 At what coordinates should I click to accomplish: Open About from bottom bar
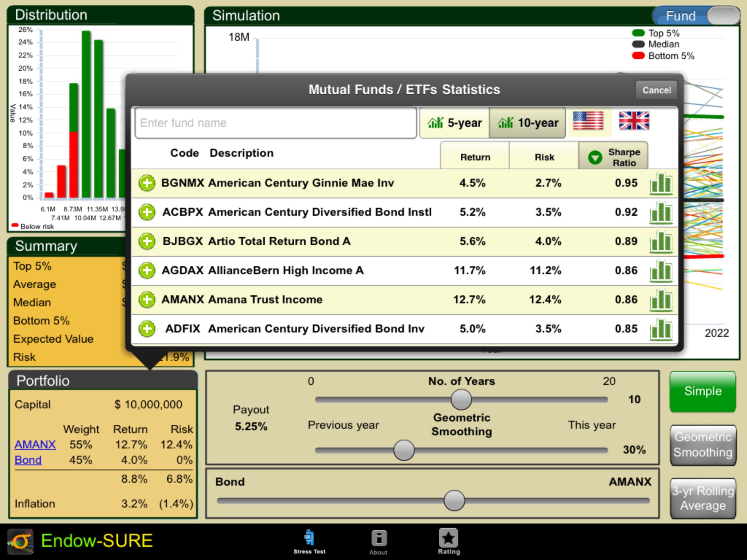tap(379, 542)
